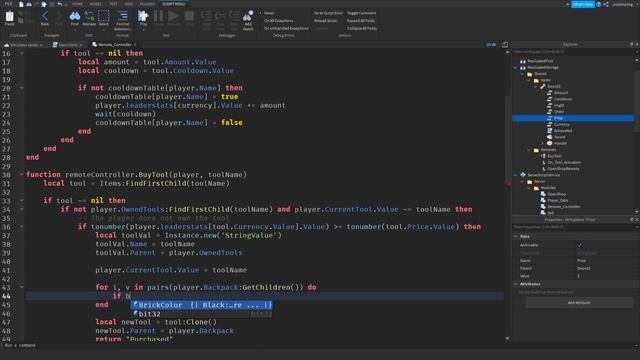
Task: Collapse the Shared folder node
Action: tap(523, 74)
